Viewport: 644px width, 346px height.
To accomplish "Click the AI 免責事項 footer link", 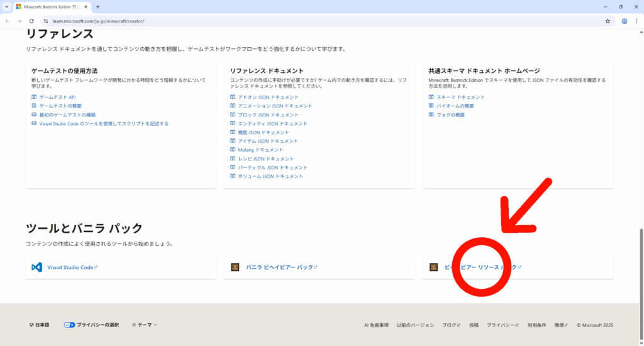I will (x=376, y=325).
